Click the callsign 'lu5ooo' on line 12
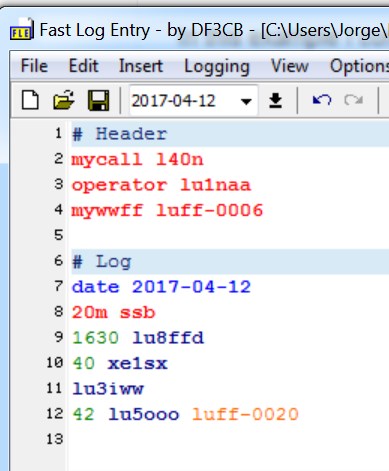 point(144,414)
